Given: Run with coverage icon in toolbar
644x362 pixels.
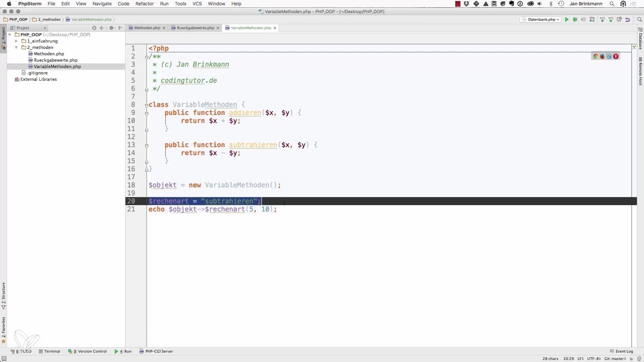Looking at the screenshot, I should (x=584, y=19).
